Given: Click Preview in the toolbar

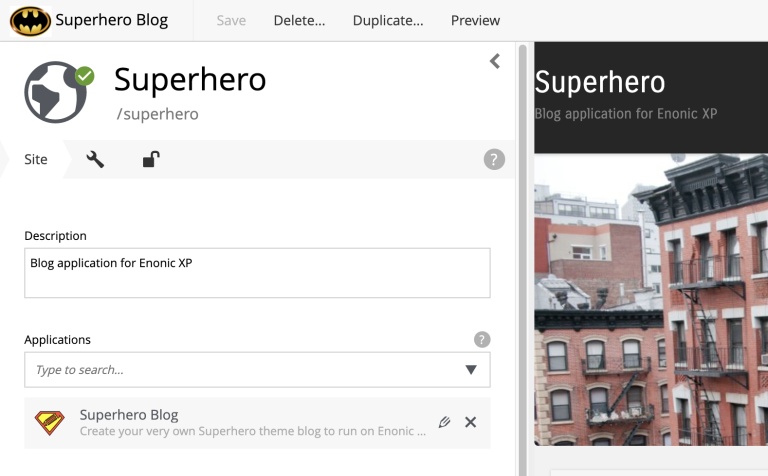Looking at the screenshot, I should 475,20.
